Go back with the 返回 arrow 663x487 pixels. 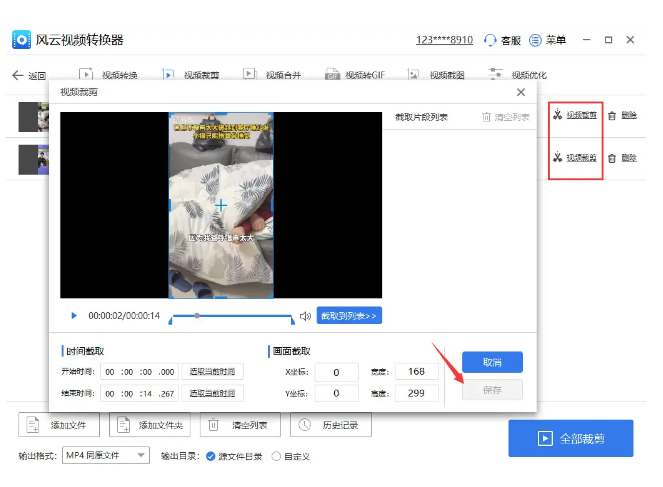click(x=18, y=75)
